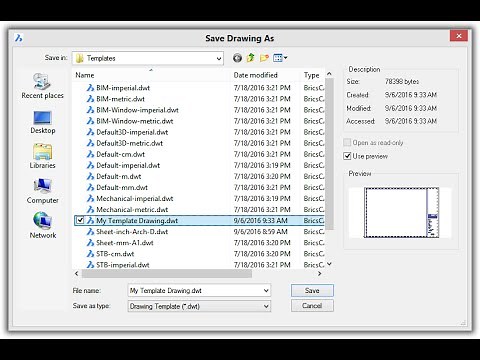480x360 pixels.
Task: Select the file name Sheet-mm-A1.dwt
Action: [125, 243]
